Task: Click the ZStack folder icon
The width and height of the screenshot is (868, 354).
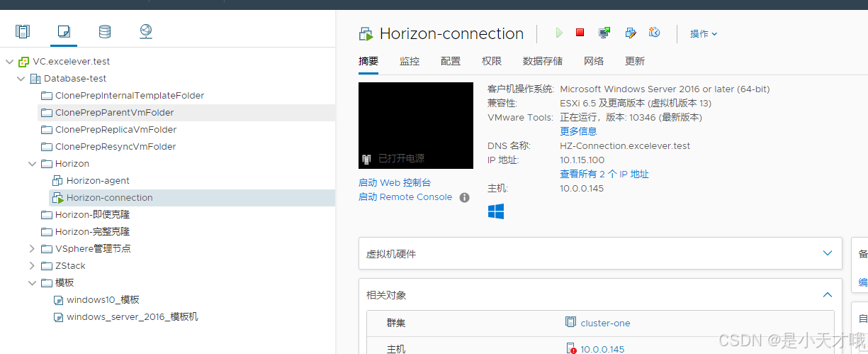Action: 47,266
